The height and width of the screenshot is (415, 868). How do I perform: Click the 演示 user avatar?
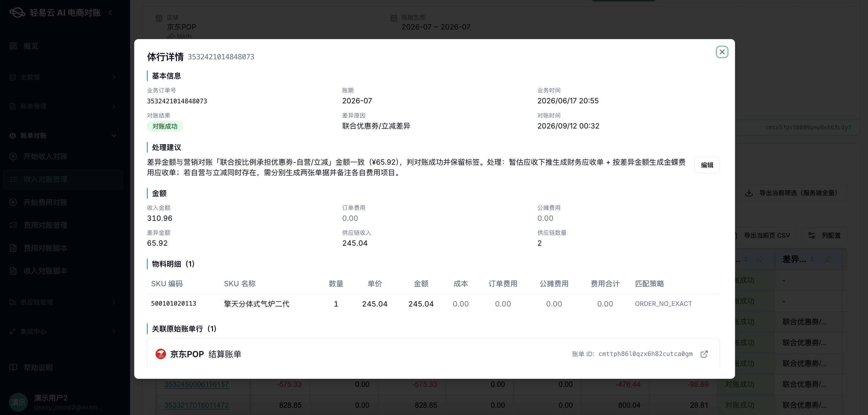(x=18, y=402)
